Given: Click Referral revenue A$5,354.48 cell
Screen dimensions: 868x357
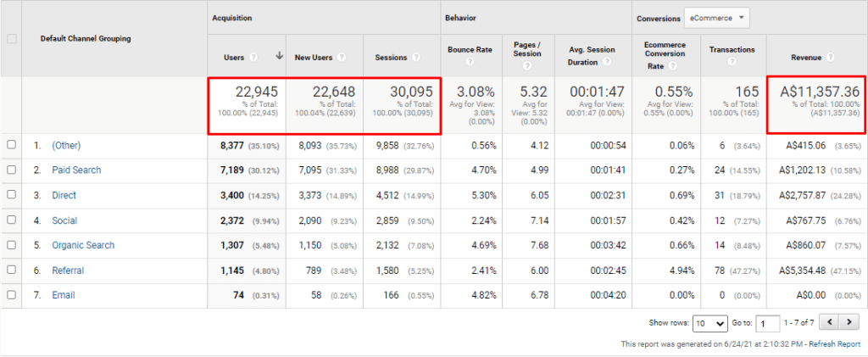Looking at the screenshot, I should click(803, 271).
